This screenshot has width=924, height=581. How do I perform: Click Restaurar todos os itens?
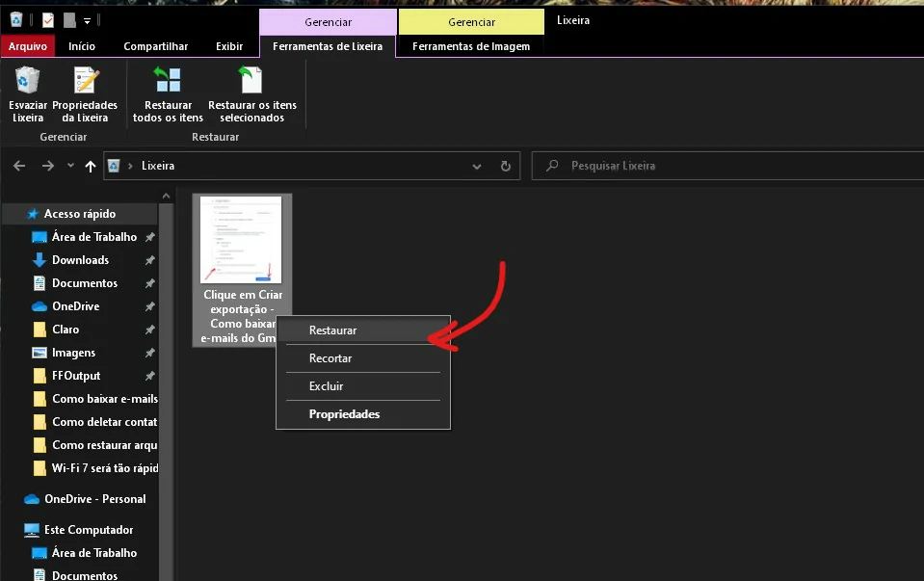click(168, 94)
